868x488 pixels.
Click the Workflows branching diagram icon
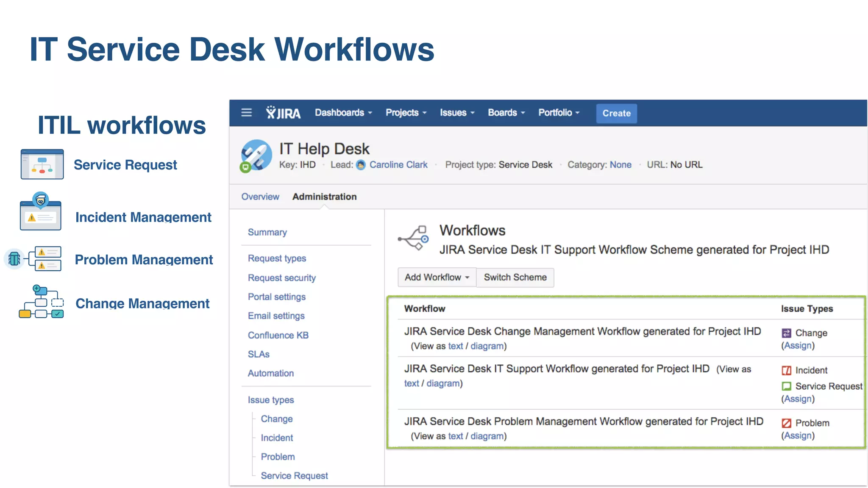coord(414,238)
